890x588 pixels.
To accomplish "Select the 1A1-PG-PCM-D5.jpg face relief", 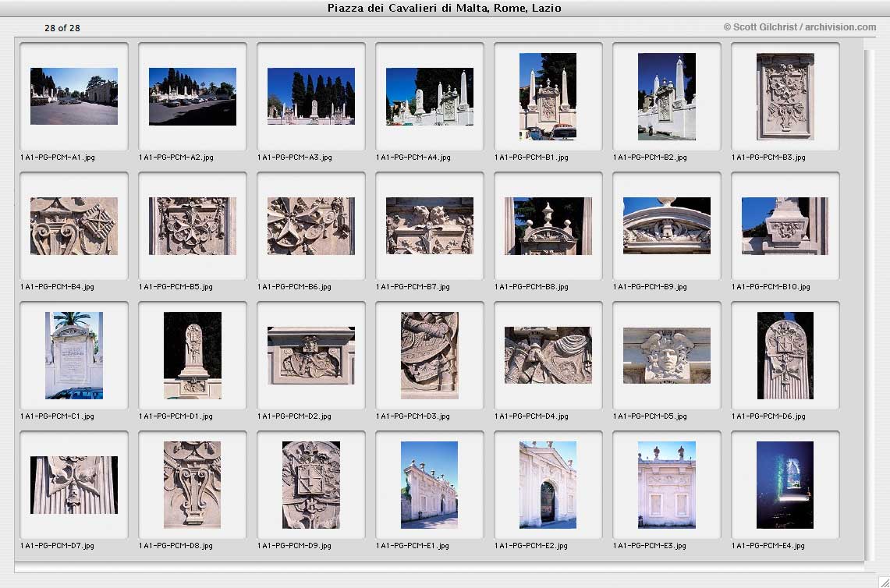I will [x=666, y=356].
